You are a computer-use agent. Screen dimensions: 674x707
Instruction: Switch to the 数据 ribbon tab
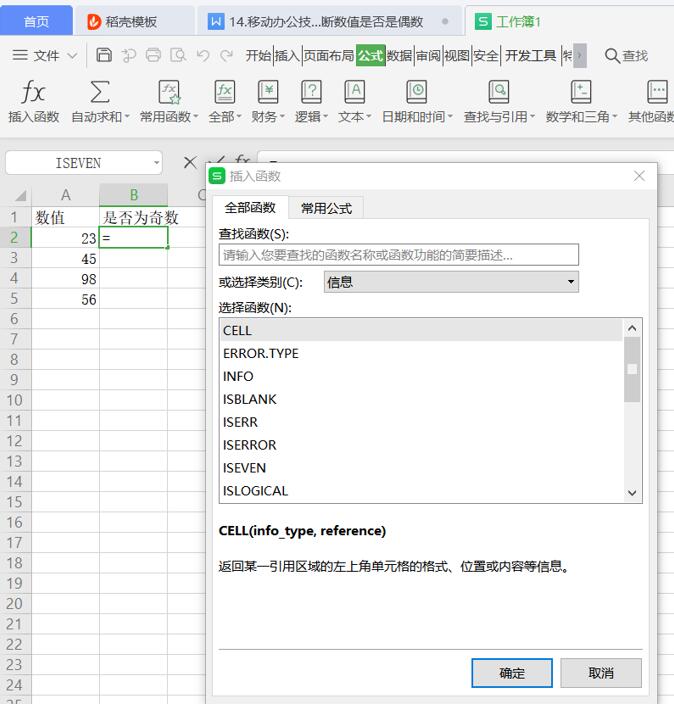coord(399,55)
